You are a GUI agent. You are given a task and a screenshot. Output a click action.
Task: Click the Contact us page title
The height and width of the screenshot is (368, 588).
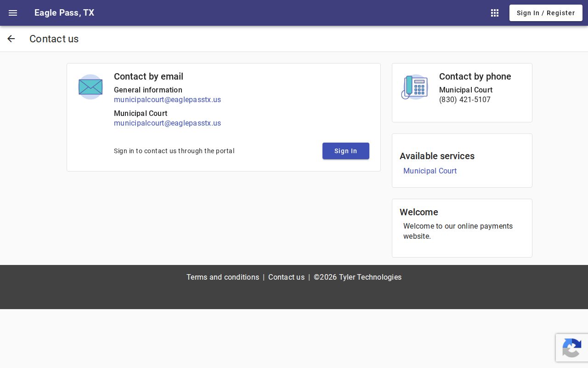pyautogui.click(x=54, y=39)
